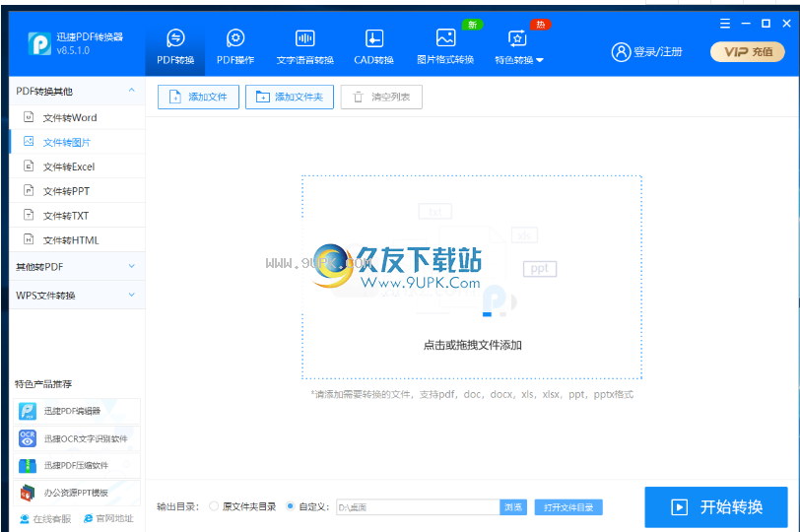Select 文件转图片 in sidebar
The width and height of the screenshot is (800, 532).
pyautogui.click(x=77, y=142)
